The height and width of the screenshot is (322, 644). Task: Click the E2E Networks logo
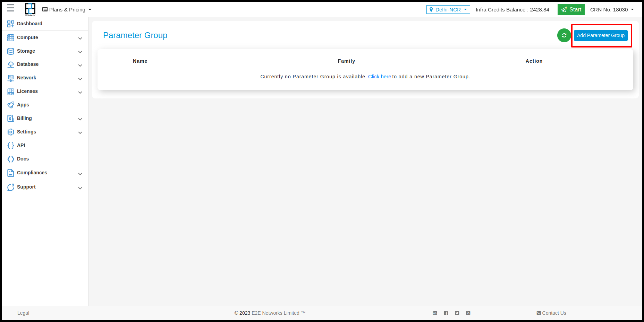(x=30, y=9)
